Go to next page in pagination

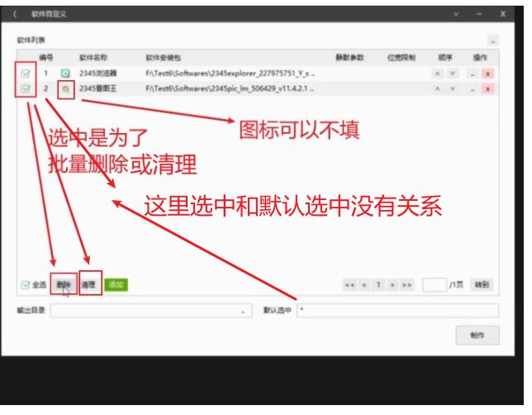pos(392,285)
